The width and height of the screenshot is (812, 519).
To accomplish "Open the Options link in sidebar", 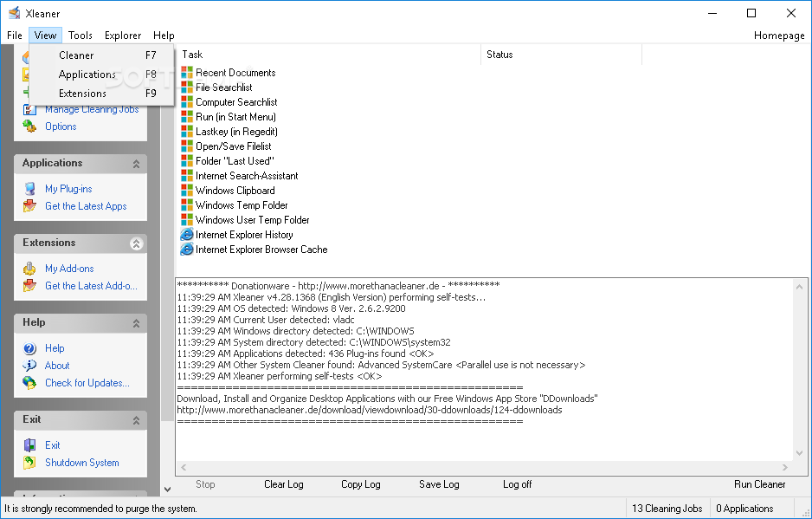I will pyautogui.click(x=61, y=127).
